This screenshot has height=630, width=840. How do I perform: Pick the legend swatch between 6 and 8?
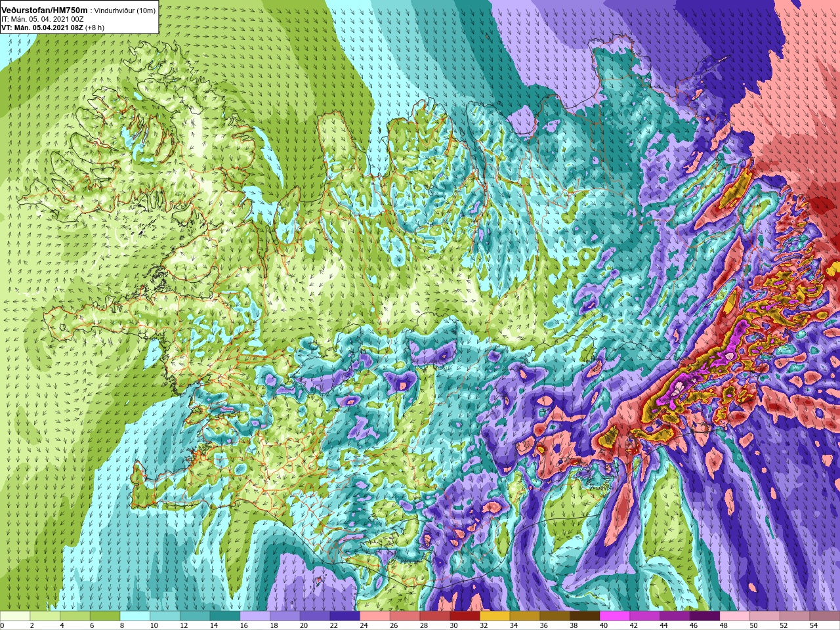105,616
